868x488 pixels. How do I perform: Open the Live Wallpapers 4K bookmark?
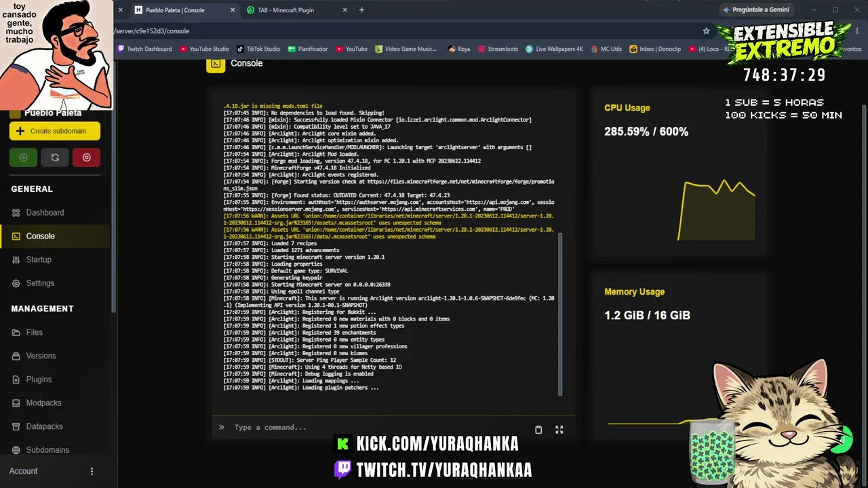pos(554,49)
